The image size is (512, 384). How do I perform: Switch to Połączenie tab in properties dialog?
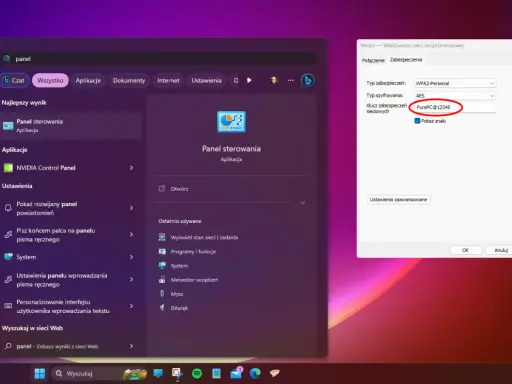click(373, 60)
